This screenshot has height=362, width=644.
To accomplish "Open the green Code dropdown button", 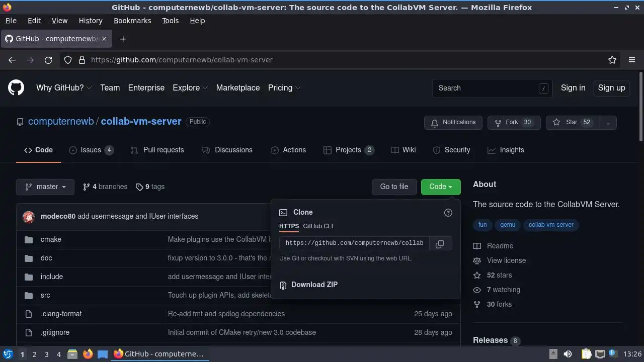I will (441, 187).
